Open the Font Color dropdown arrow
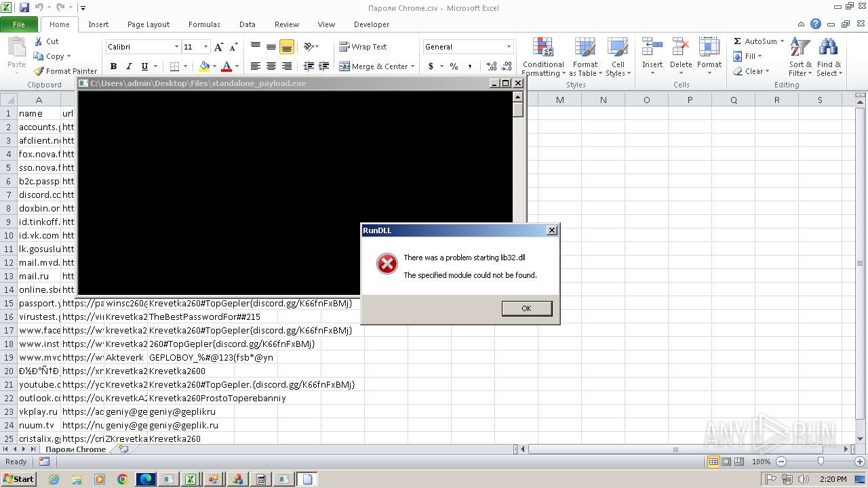Screen dimensions: 868x488 coord(236,66)
